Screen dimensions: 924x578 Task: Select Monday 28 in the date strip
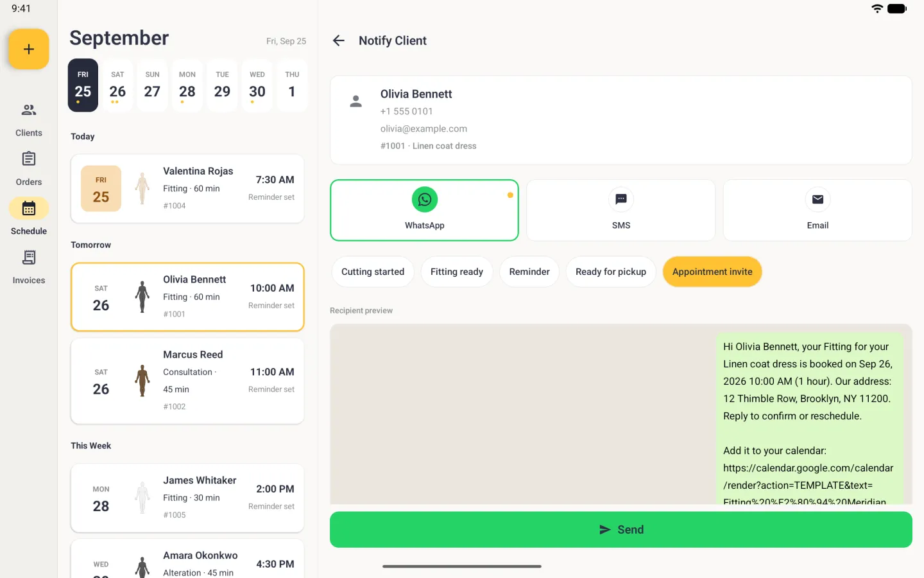[x=187, y=85]
